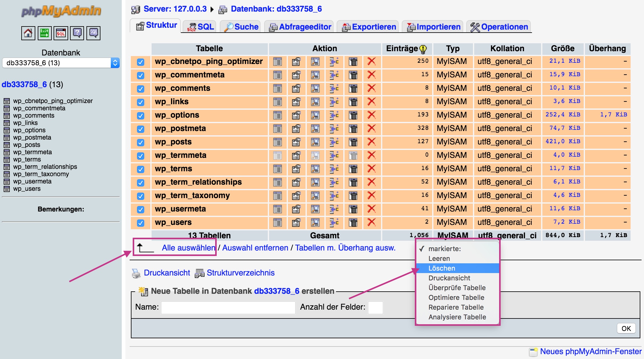Click browse icon for wp_comments row
Image resolution: width=644 pixels, height=359 pixels.
[277, 88]
